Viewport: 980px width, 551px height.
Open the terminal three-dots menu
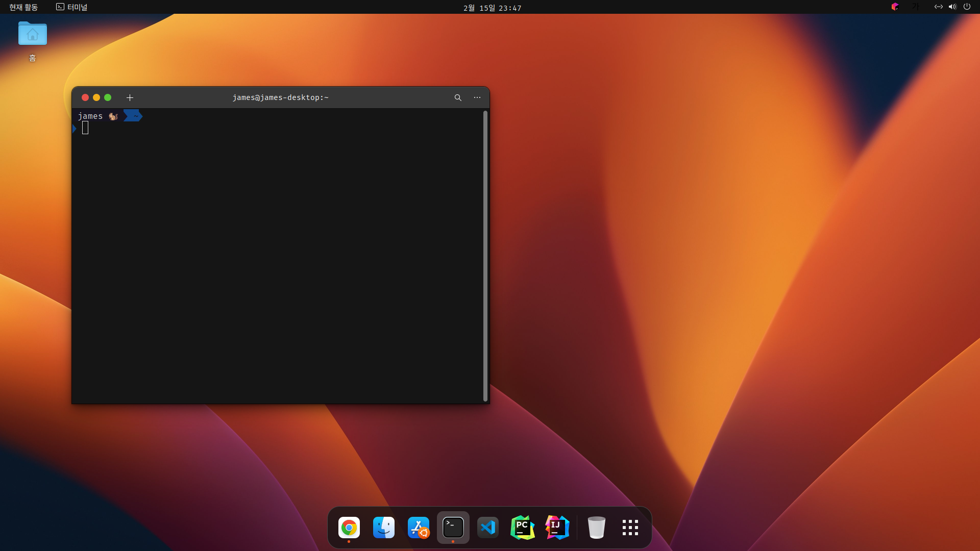coord(477,97)
